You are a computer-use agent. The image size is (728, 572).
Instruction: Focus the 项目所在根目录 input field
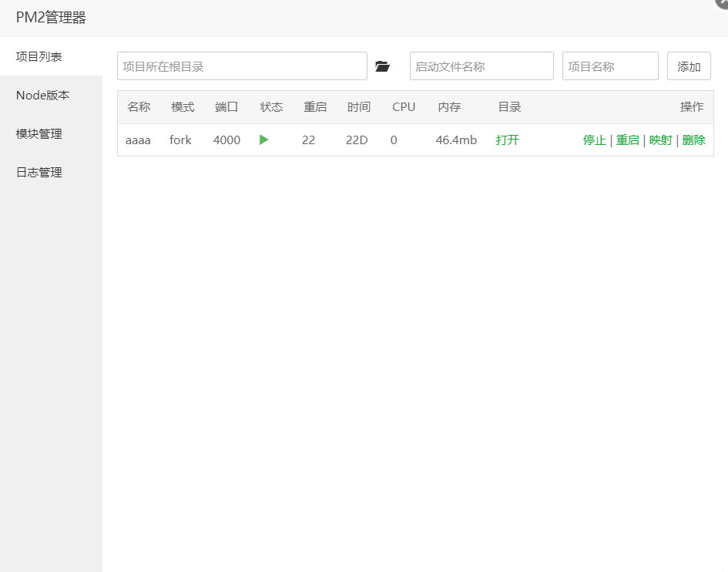click(x=242, y=66)
